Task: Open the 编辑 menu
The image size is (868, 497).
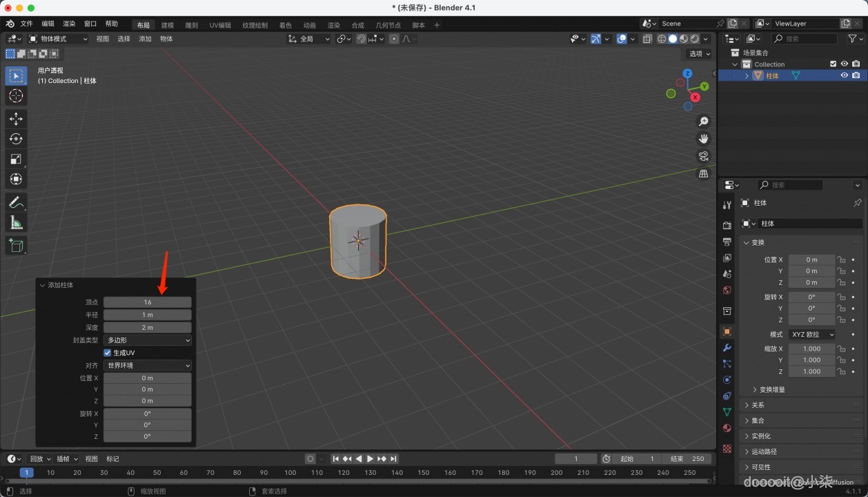Action: pyautogui.click(x=48, y=23)
